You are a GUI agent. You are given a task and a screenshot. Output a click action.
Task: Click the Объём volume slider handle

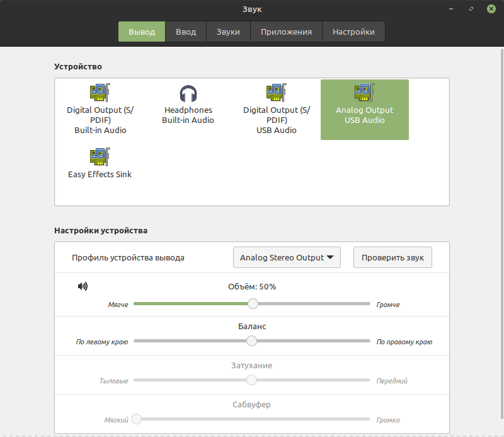(x=253, y=303)
